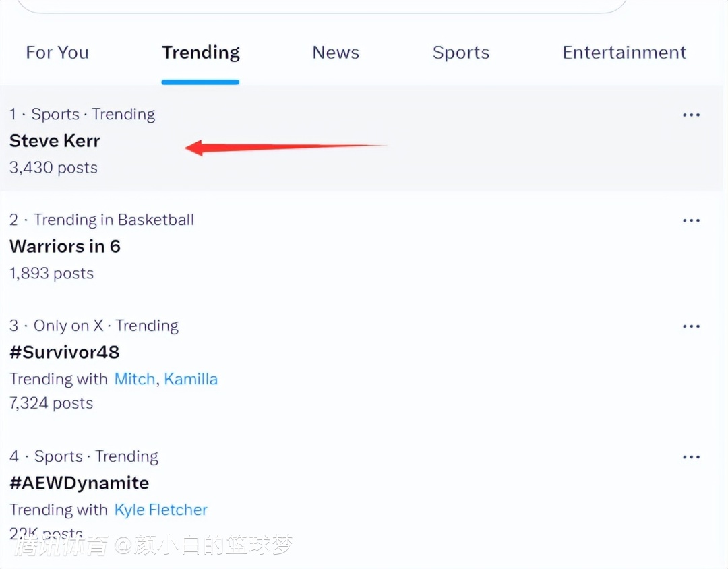This screenshot has width=728, height=569.
Task: Open more options for Warriors in 6 trend
Action: click(691, 220)
